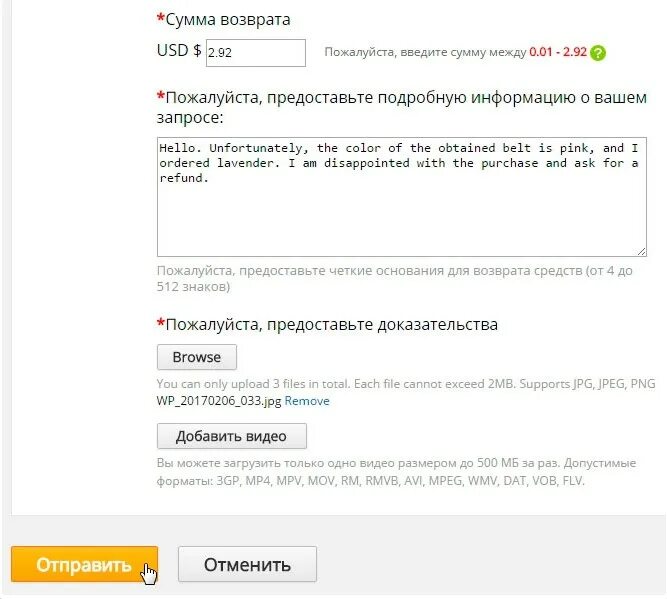Select the WP_20170206_033.jpg file name

pyautogui.click(x=219, y=401)
